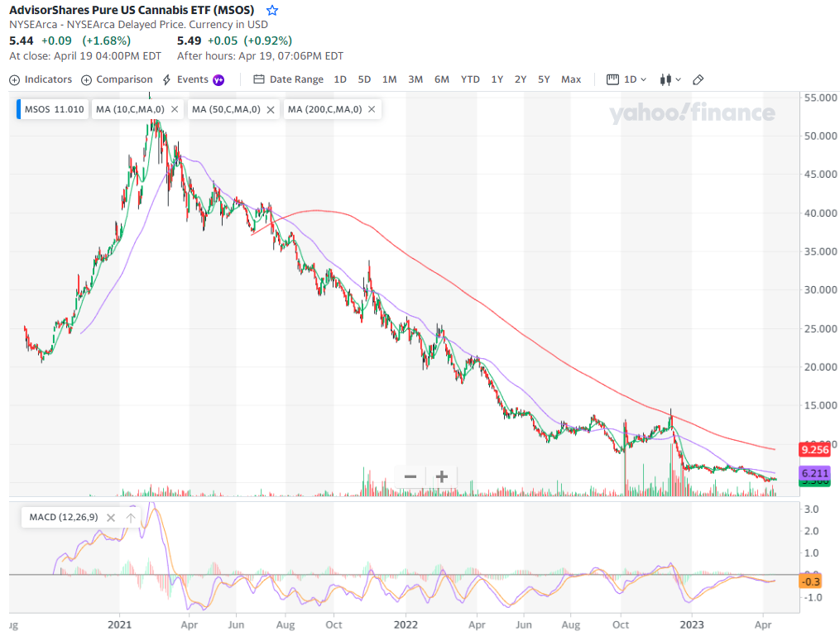Open the 1D interval dropdown
Image resolution: width=840 pixels, height=641 pixels.
[x=626, y=79]
